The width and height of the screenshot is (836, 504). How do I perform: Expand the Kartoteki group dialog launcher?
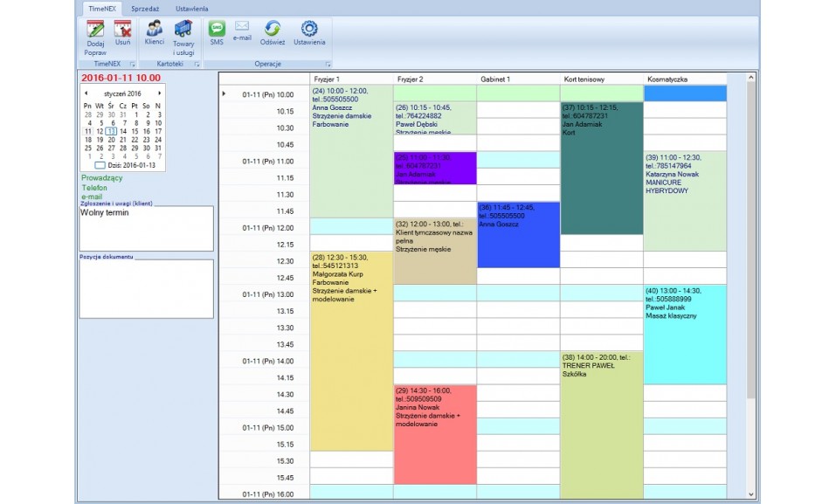pos(197,65)
